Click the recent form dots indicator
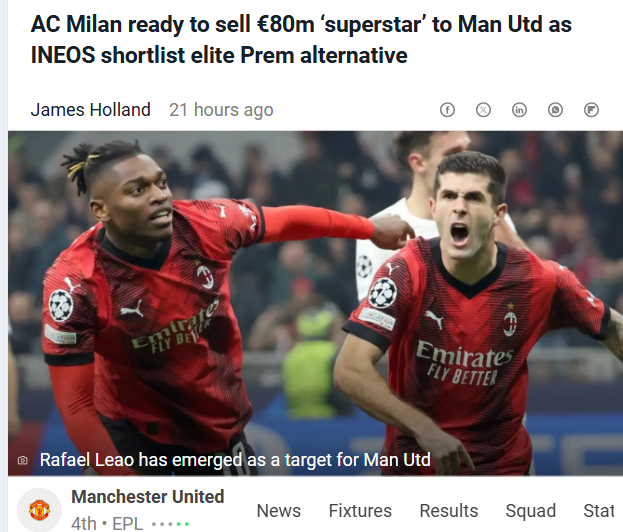The image size is (623, 532). pos(170,524)
